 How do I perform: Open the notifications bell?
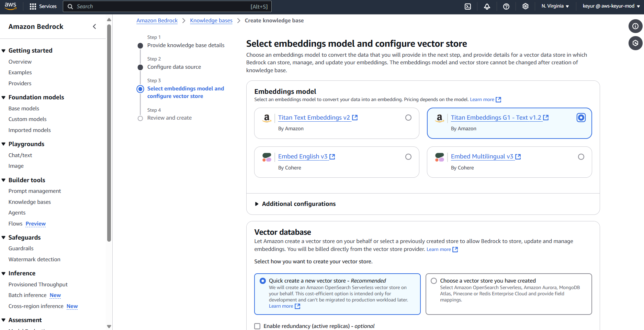click(x=487, y=7)
